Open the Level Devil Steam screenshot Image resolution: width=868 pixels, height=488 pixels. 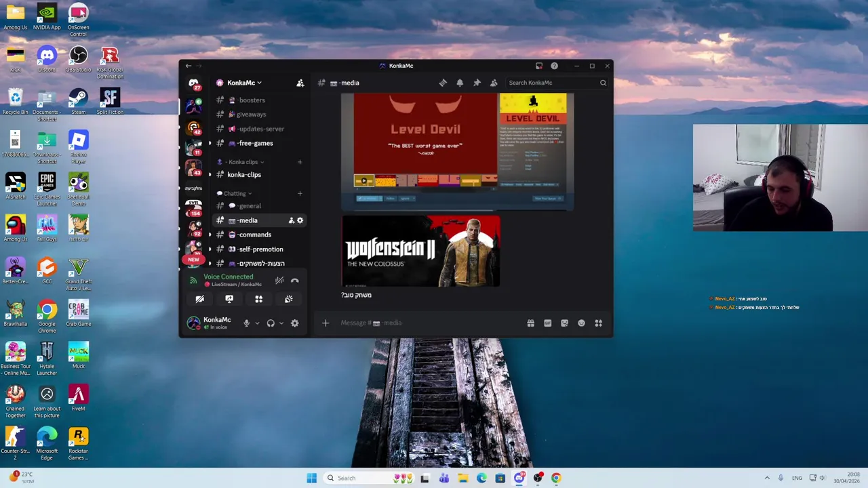click(x=458, y=152)
